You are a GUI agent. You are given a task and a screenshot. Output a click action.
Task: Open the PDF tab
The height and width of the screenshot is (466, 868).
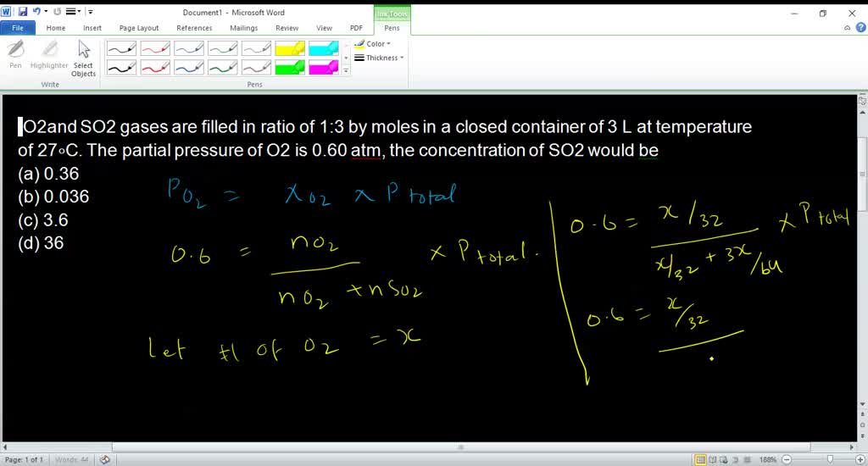[x=356, y=28]
